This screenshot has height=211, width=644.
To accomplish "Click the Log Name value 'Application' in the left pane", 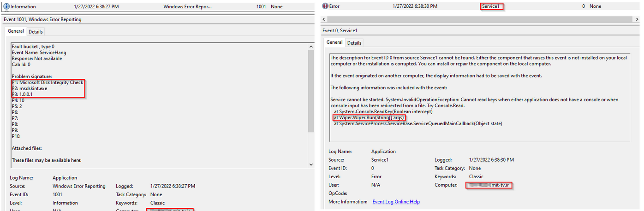I will coord(65,177).
